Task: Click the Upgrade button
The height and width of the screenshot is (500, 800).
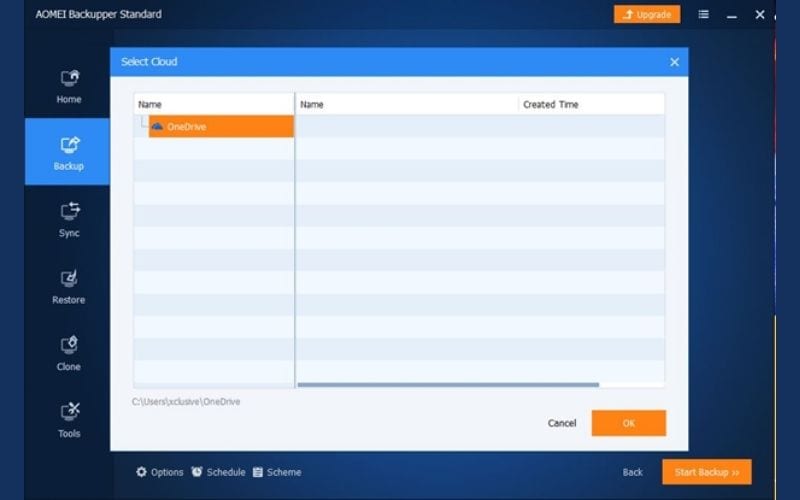Action: coord(647,14)
